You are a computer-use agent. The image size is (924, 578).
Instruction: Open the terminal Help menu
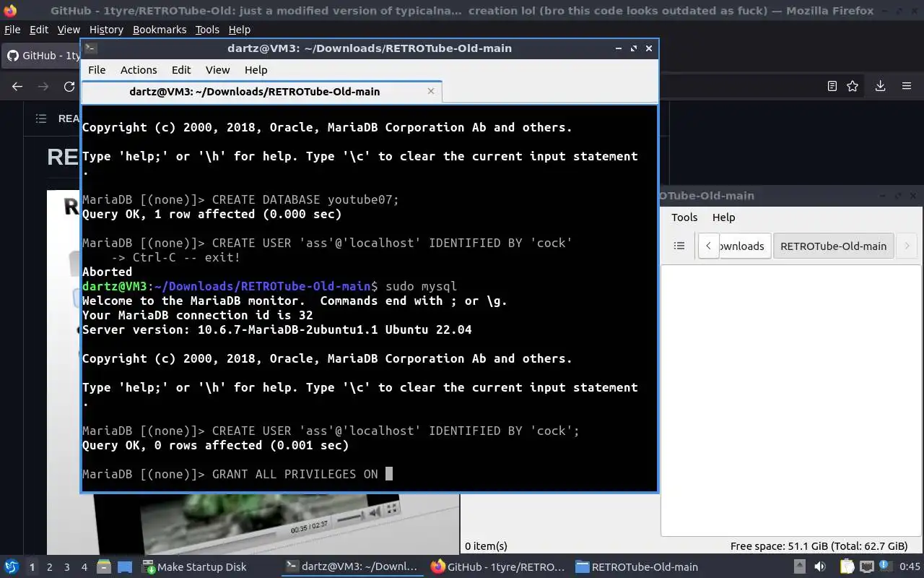tap(256, 70)
